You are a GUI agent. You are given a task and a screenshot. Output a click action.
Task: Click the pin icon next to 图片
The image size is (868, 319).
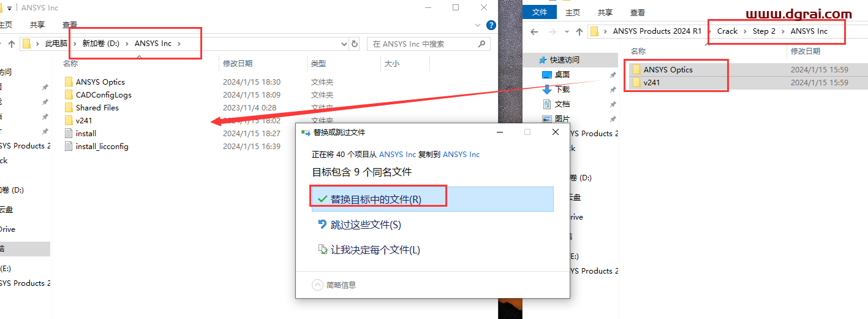click(x=613, y=119)
